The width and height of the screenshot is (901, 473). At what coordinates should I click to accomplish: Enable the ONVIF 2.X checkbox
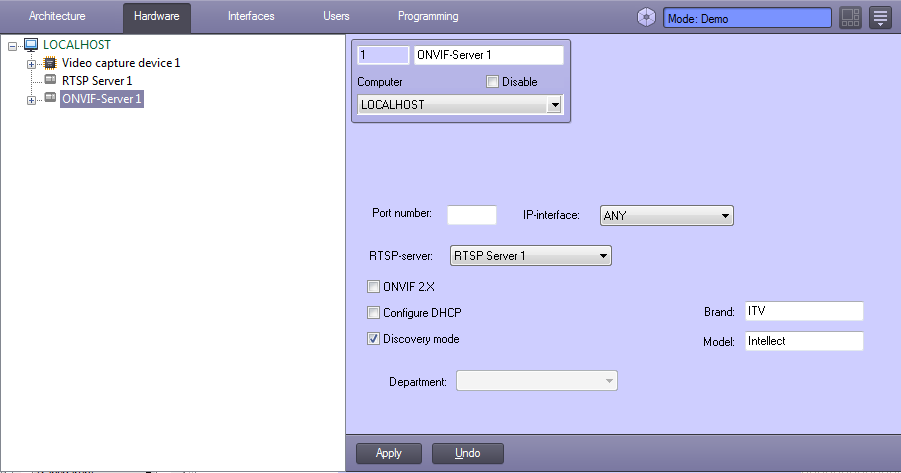click(374, 287)
